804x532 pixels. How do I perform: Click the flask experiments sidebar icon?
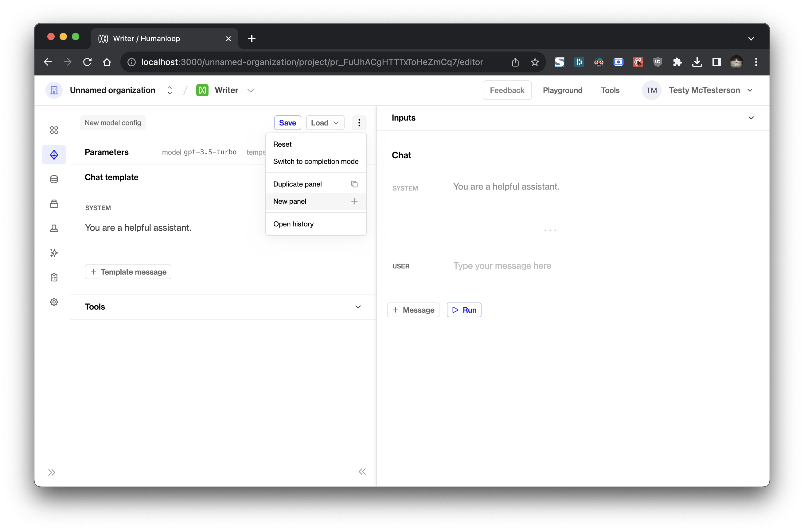54,228
